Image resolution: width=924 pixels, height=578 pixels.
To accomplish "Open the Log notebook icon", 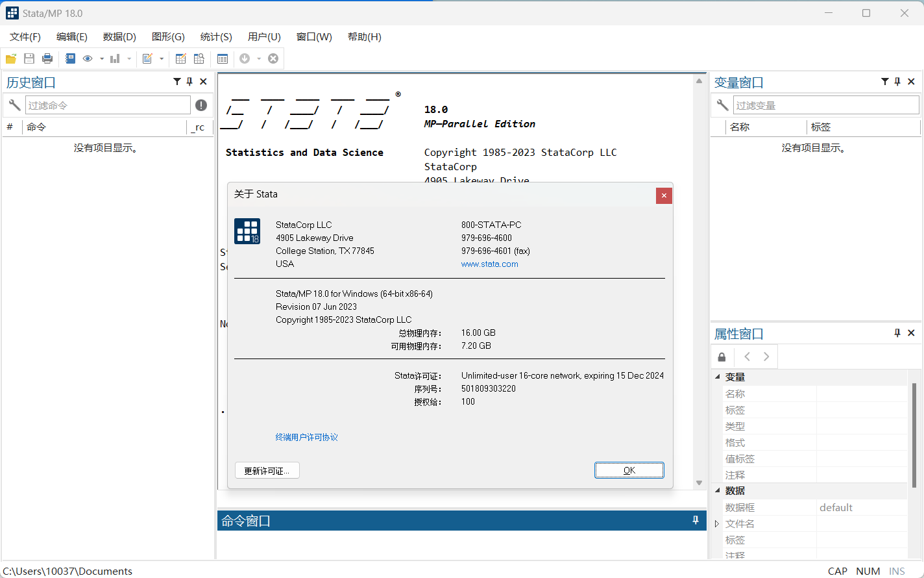I will click(70, 58).
